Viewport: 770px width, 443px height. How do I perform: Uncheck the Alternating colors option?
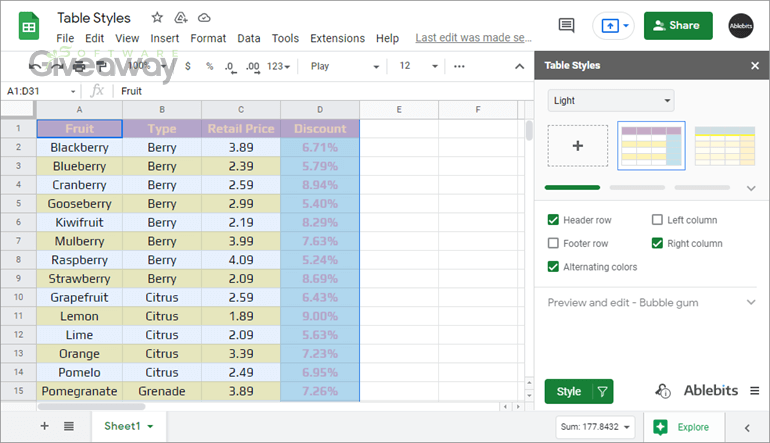[553, 267]
